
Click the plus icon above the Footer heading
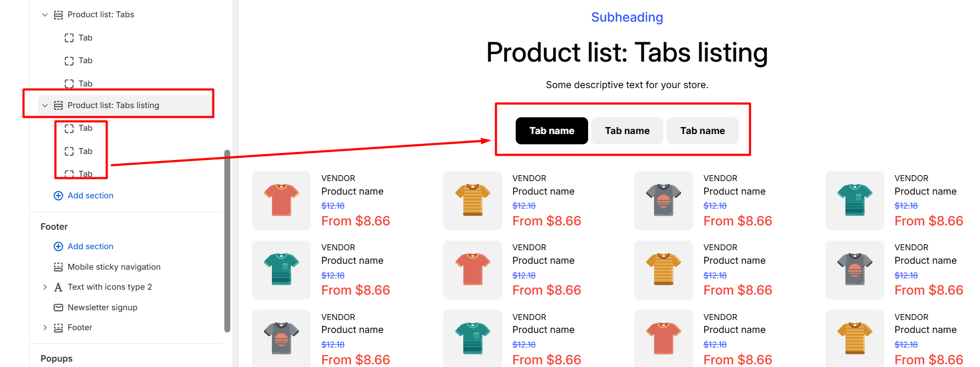pyautogui.click(x=58, y=196)
